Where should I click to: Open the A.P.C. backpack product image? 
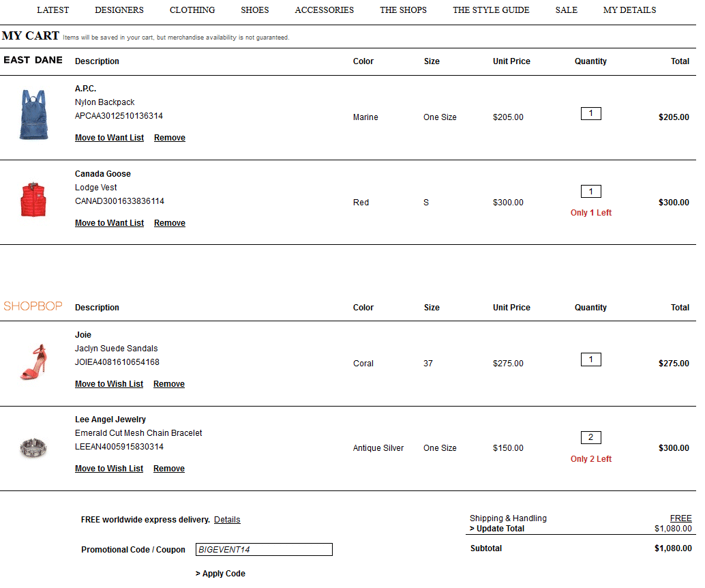33,115
